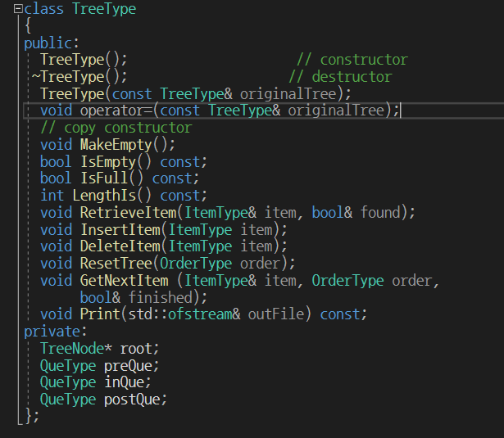Image resolution: width=504 pixels, height=438 pixels.
Task: Click the 'DeleteItem' function name
Action: 120,246
